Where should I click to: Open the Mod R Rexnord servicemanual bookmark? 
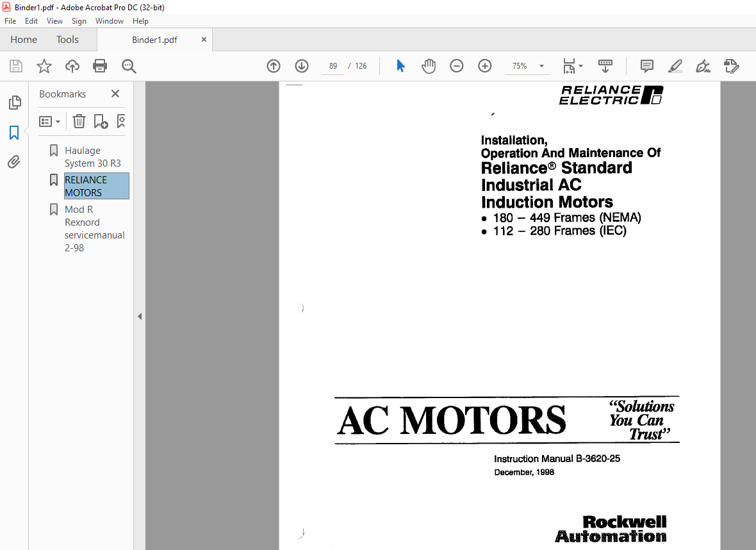pyautogui.click(x=95, y=228)
